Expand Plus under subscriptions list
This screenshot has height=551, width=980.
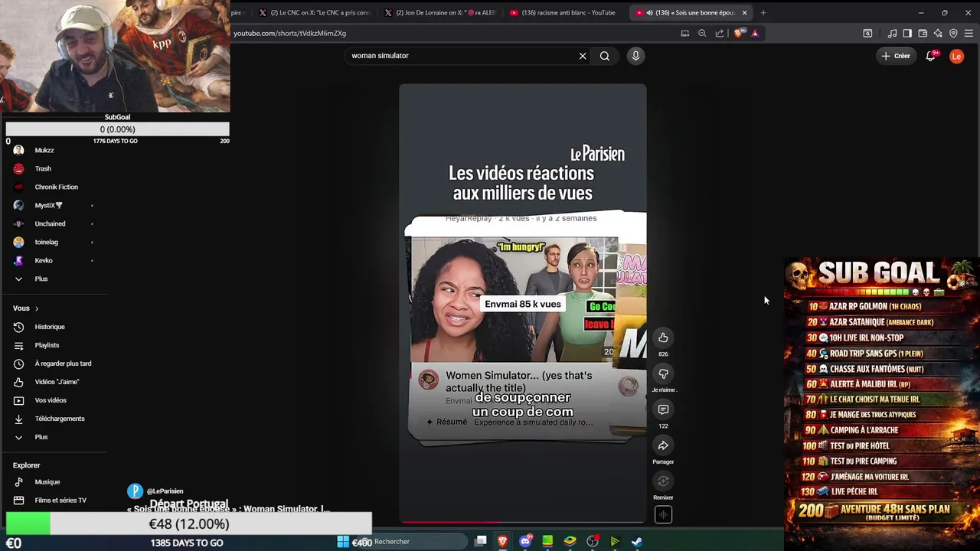[41, 279]
